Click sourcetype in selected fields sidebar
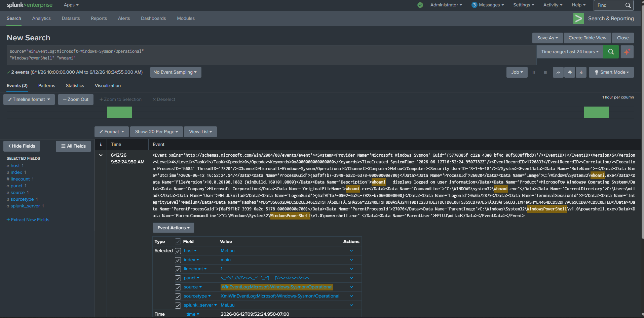 click(x=22, y=199)
